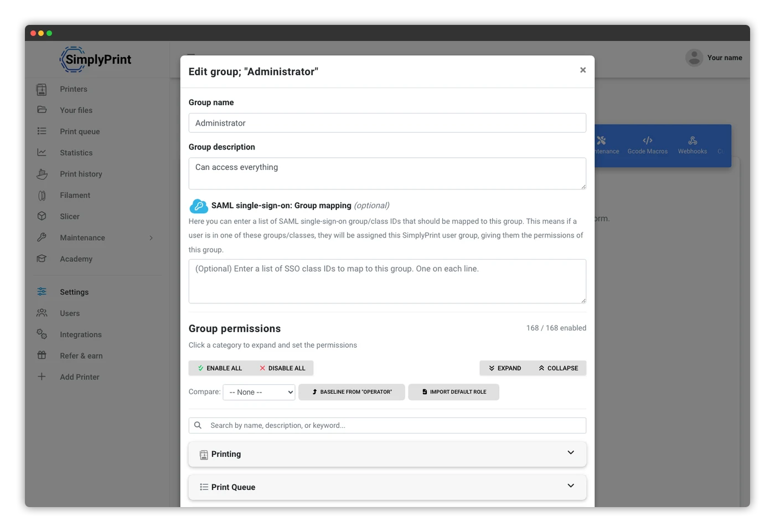Click the Collapse button
Image resolution: width=775 pixels, height=532 pixels.
coord(559,368)
